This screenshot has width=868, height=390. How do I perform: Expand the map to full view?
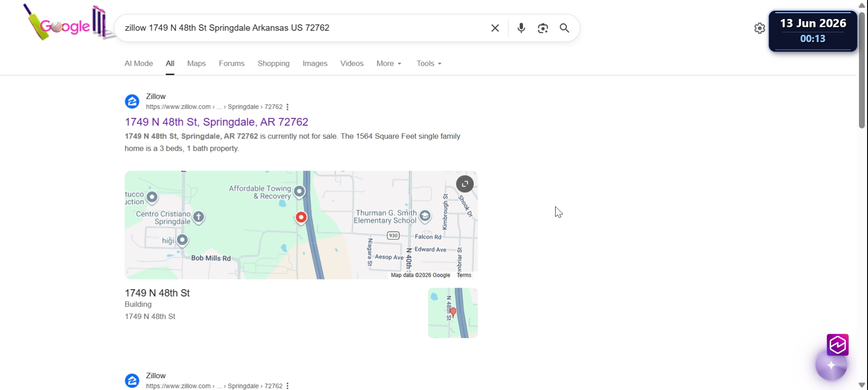[x=465, y=184]
